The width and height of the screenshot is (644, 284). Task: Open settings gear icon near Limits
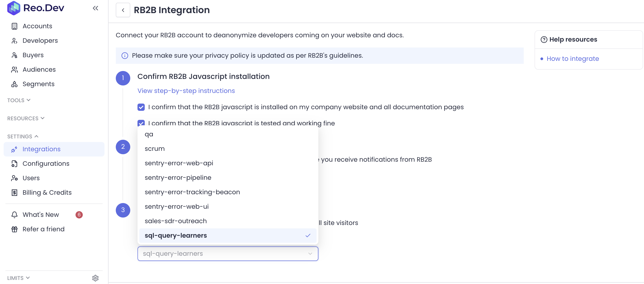(95, 278)
